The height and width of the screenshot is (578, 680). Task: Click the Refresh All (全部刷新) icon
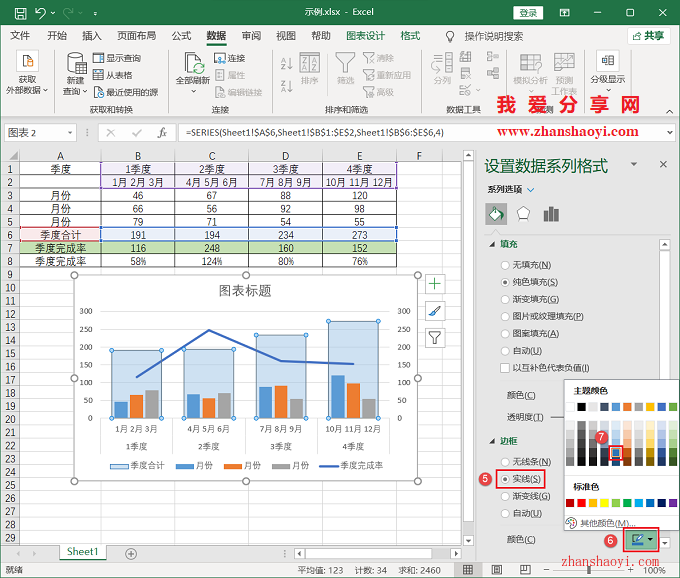(193, 63)
